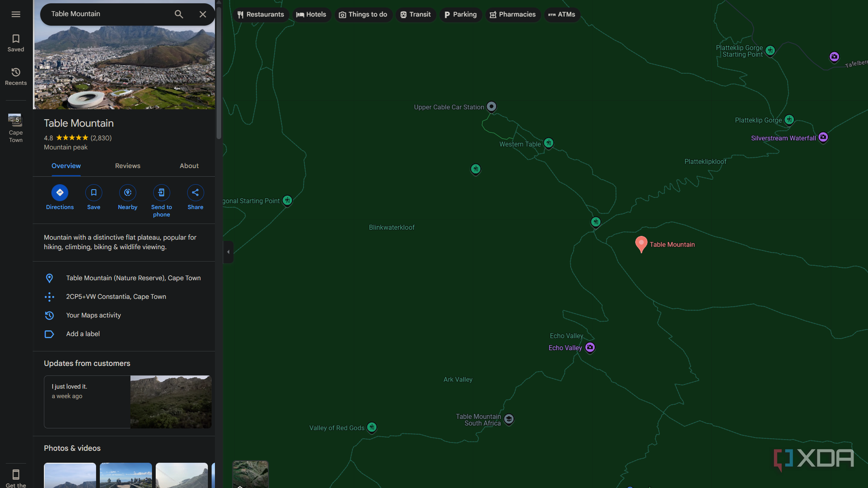Click the Table Mountain address row
868x488 pixels.
124,278
